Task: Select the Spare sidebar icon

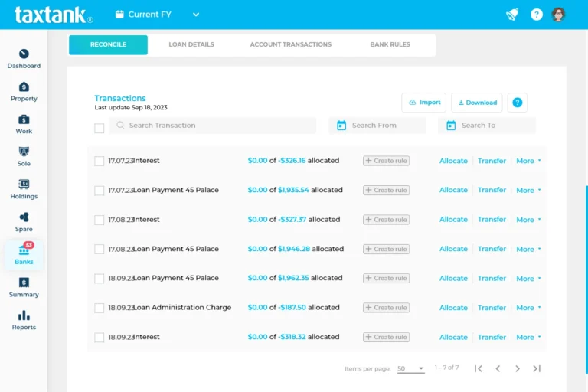Action: 24,217
